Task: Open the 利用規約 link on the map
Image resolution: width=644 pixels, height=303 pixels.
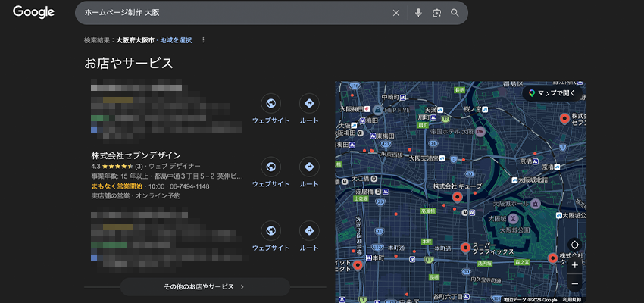Action: [571, 300]
